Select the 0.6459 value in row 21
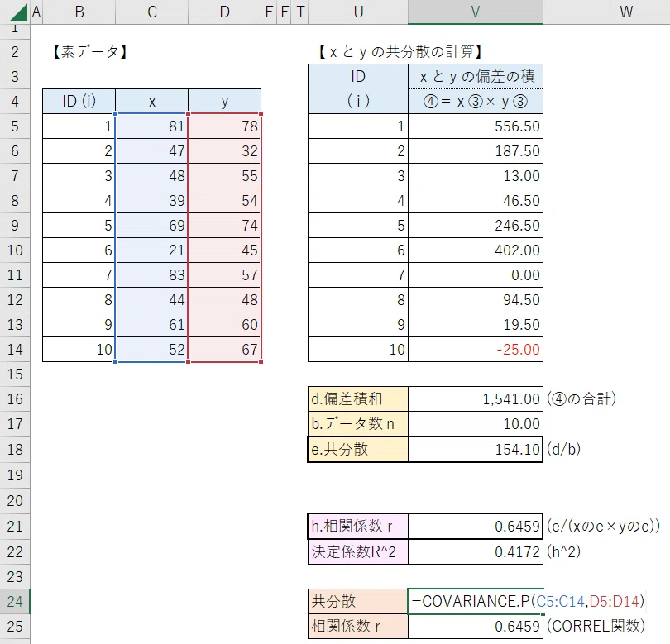The image size is (670, 644). click(476, 526)
